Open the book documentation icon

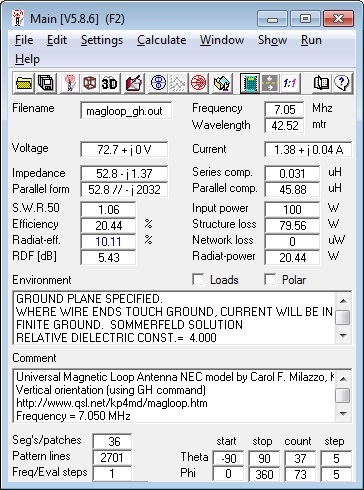[321, 83]
